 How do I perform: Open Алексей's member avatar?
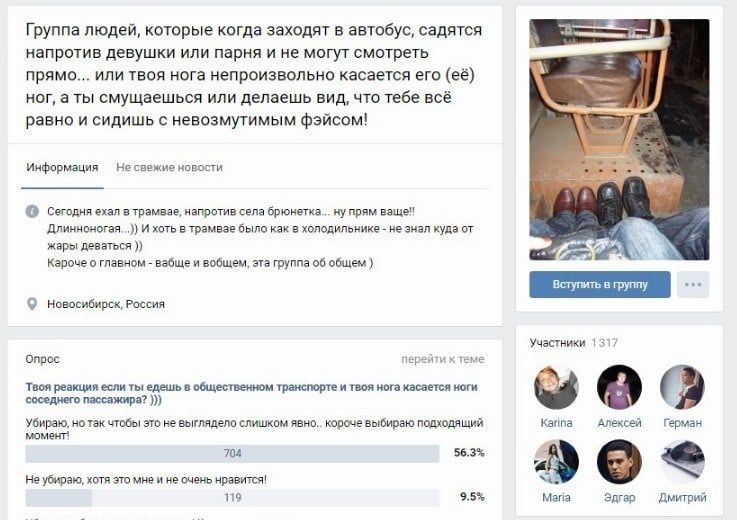tap(619, 387)
